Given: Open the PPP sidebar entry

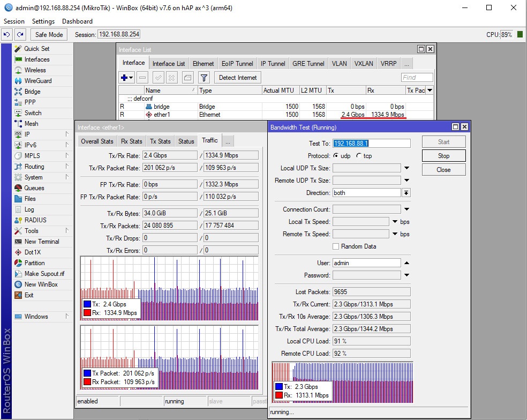Looking at the screenshot, I should tap(30, 102).
